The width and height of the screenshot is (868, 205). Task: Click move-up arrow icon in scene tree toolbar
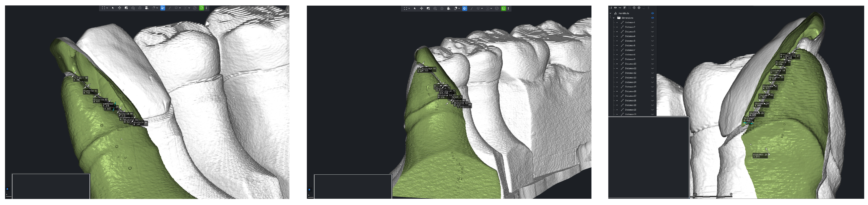pyautogui.click(x=634, y=8)
